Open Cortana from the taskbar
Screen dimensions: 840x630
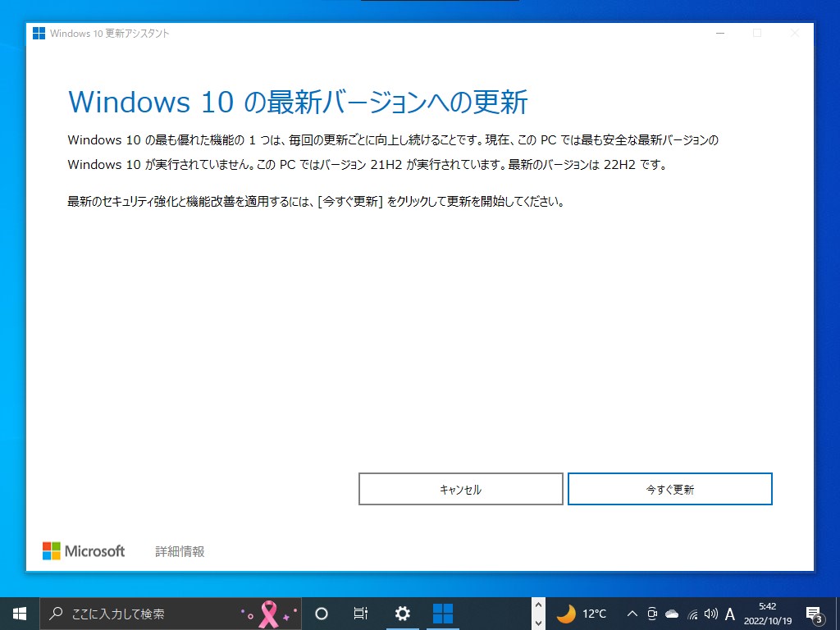321,613
